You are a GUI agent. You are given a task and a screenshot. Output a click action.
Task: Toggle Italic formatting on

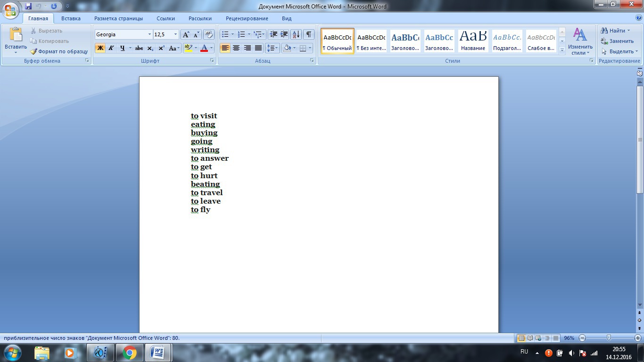point(111,48)
